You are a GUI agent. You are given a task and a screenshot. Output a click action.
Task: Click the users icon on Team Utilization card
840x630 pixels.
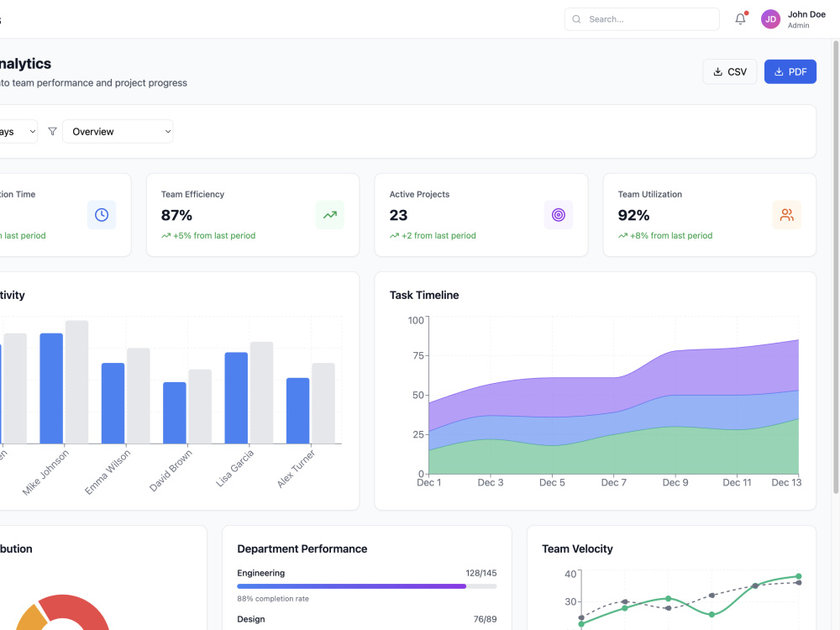click(x=786, y=215)
